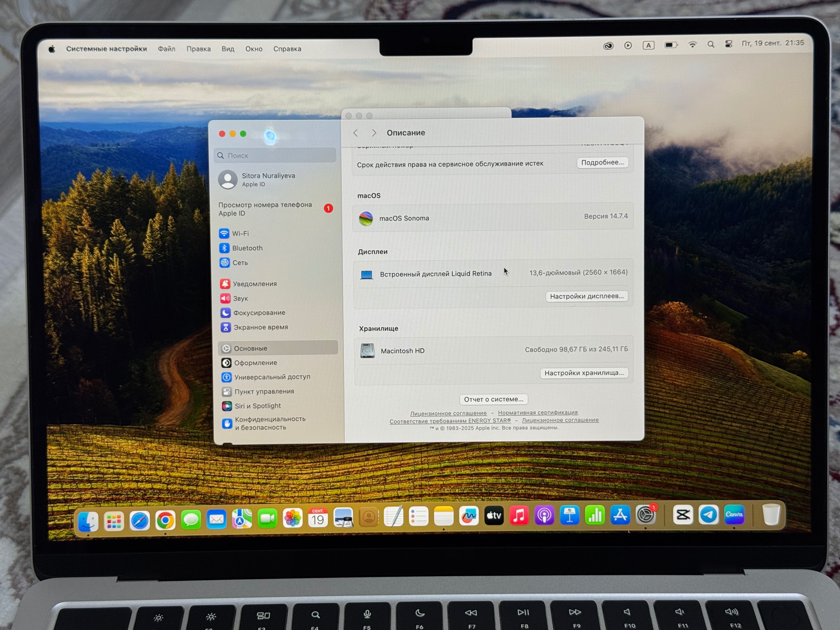Click the Отчет о системе… button
840x630 pixels.
click(494, 399)
